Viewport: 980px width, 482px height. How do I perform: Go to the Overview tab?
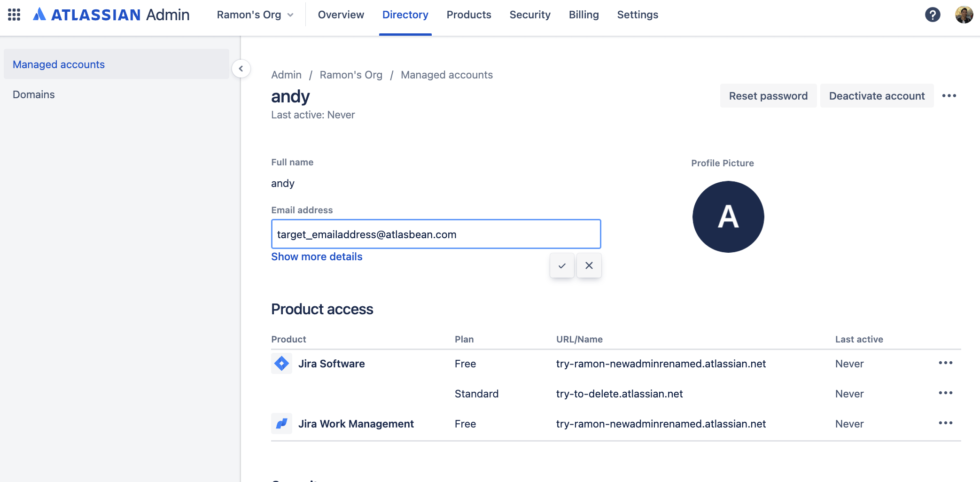341,15
